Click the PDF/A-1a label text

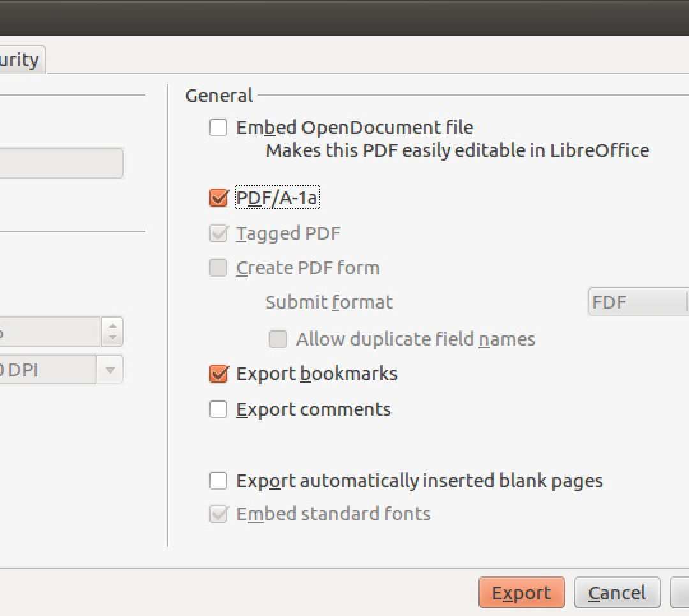coord(277,198)
